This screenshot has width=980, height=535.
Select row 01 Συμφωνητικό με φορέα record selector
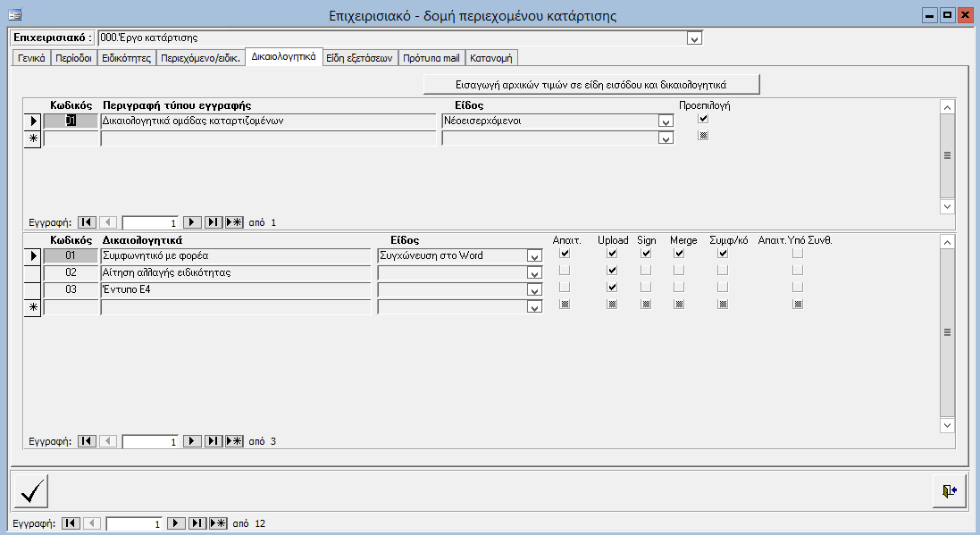[x=33, y=255]
